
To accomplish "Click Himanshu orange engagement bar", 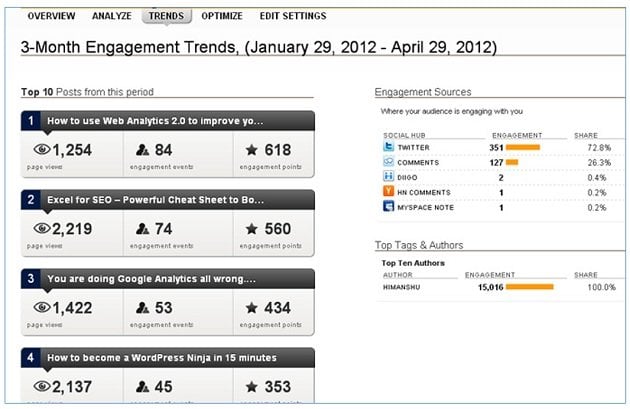I will tap(530, 287).
